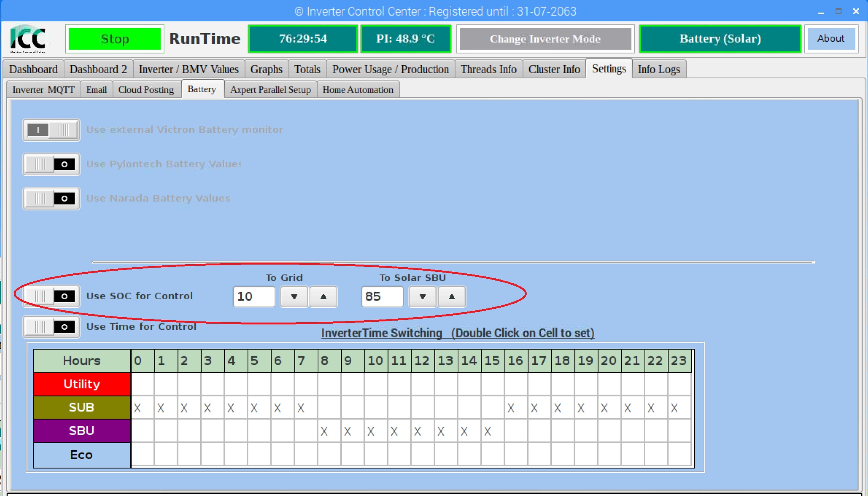The height and width of the screenshot is (496, 868).
Task: Switch to Axpert Parallel Setup tab
Action: coord(270,90)
